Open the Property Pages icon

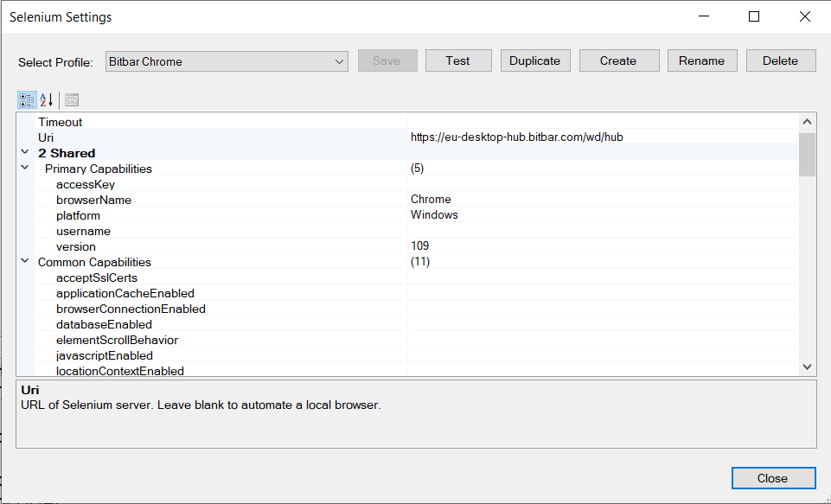coord(72,99)
